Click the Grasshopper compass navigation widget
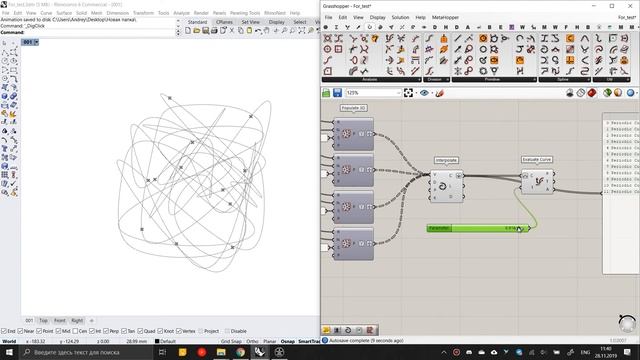This screenshot has height=360, width=640. 627,323
